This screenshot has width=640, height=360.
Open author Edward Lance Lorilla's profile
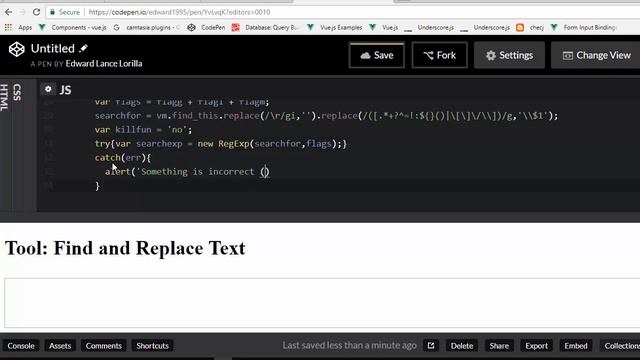tap(104, 64)
